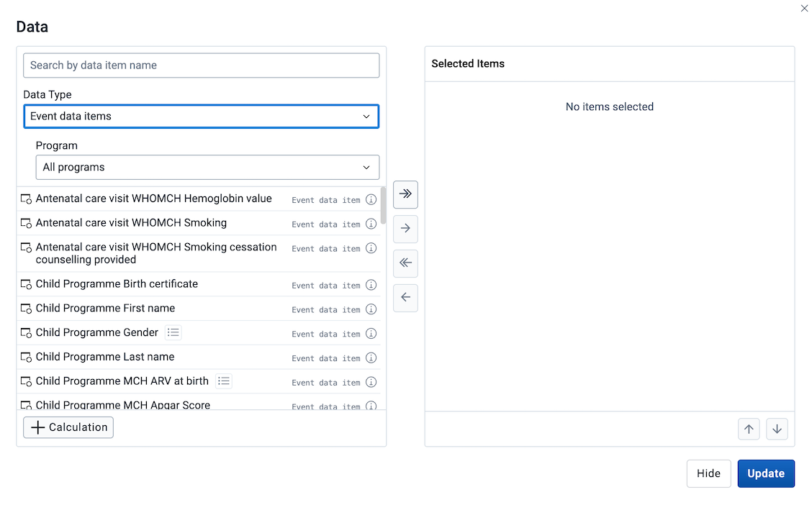
Task: Click the move all items right double-arrow
Action: (x=405, y=194)
